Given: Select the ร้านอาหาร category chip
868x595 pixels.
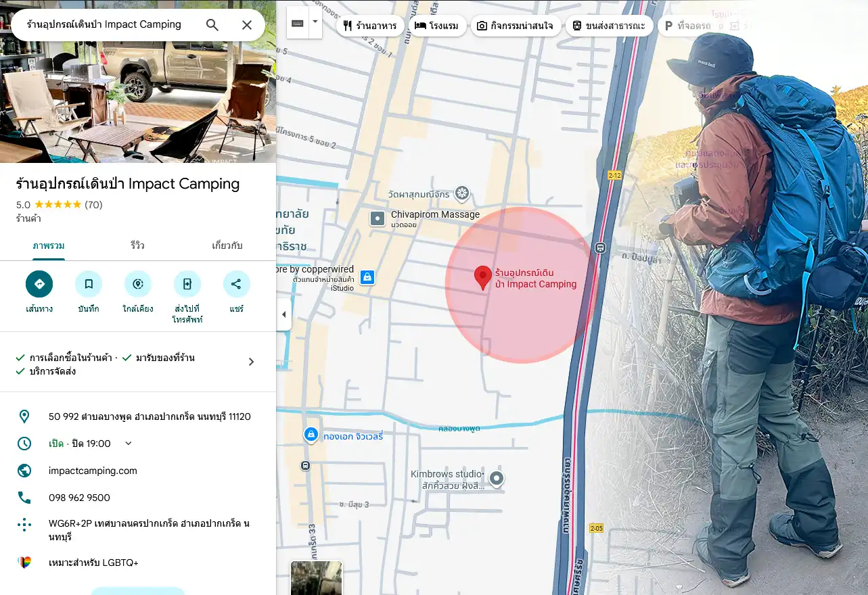Looking at the screenshot, I should point(370,26).
